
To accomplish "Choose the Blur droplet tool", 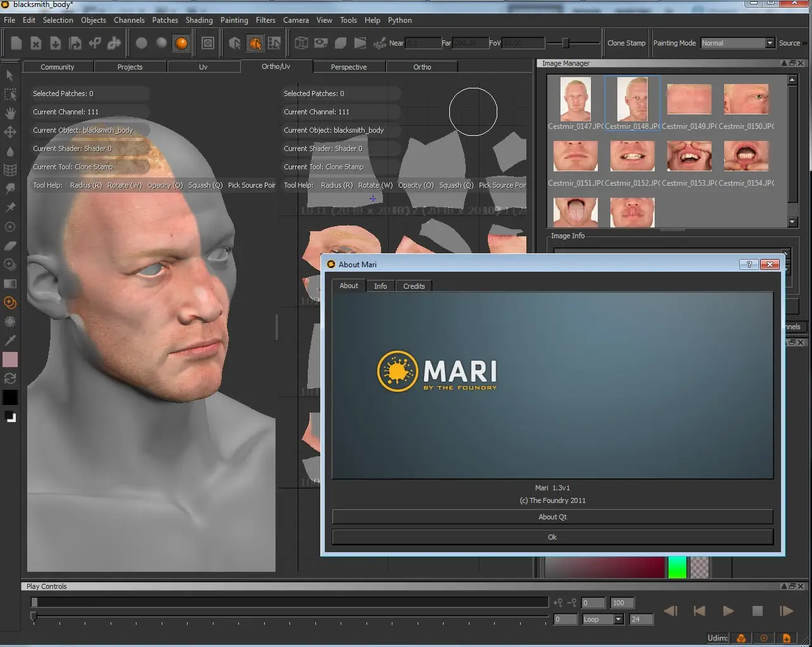I will coord(10,151).
